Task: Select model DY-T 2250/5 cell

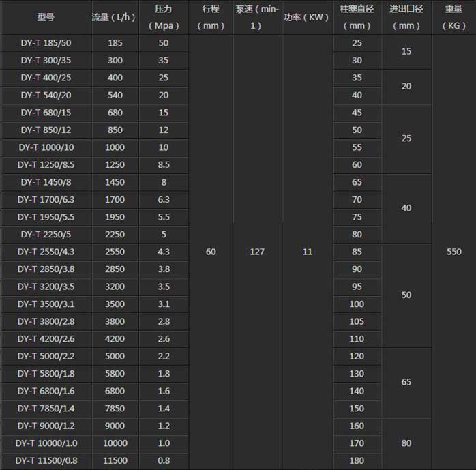Action: [x=46, y=234]
